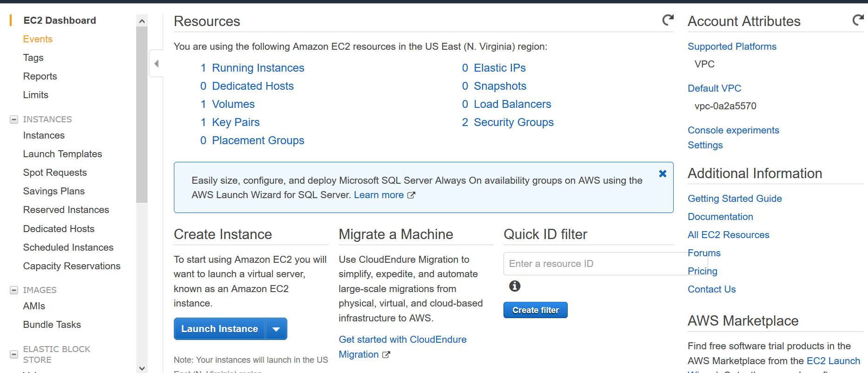868x373 pixels.
Task: Open Getting Started Guide
Action: tap(735, 199)
